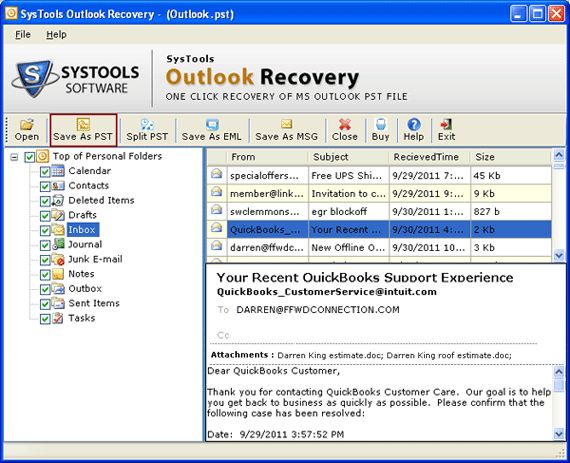
Task: Choose the Save As EML icon
Action: coord(212,125)
